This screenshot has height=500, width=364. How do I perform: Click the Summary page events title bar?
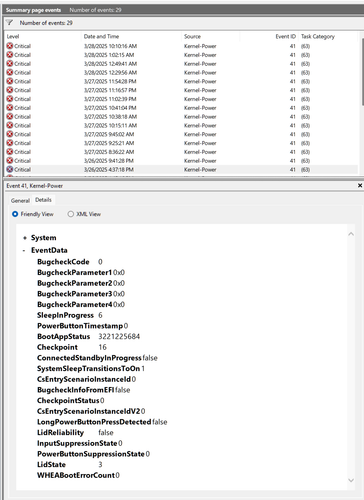182,10
